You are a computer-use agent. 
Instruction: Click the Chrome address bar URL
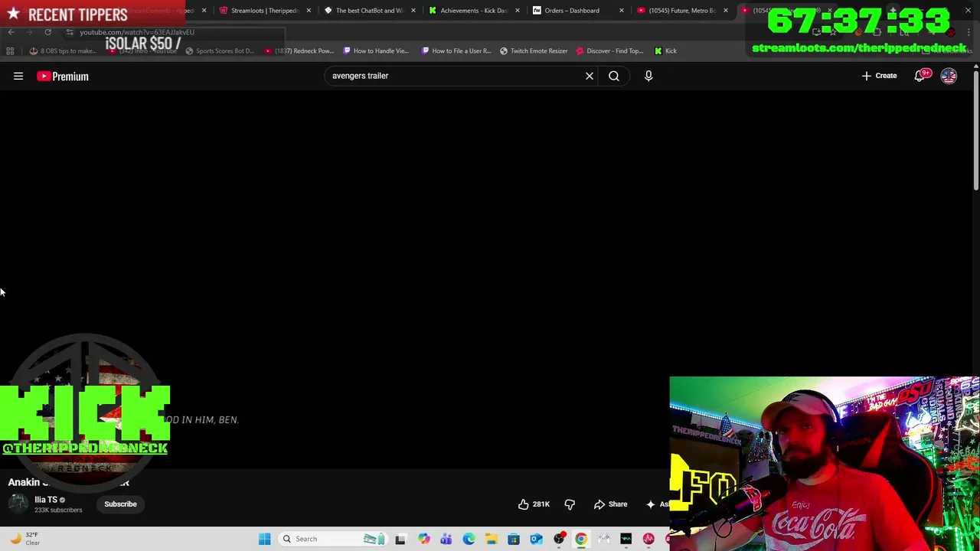click(x=137, y=32)
